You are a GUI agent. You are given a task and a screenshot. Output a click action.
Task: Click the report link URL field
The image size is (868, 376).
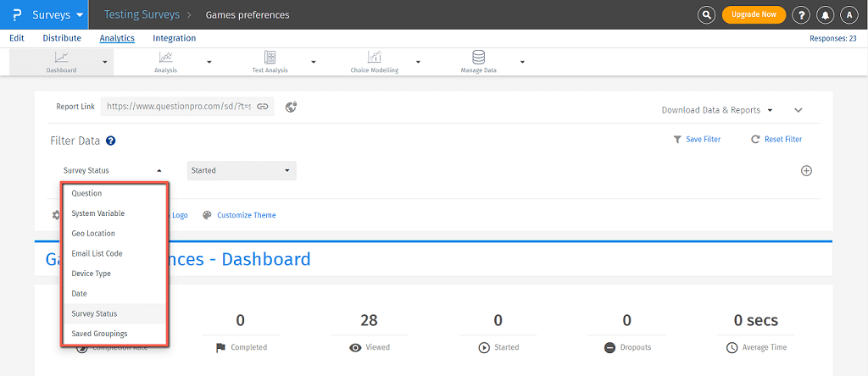[178, 107]
